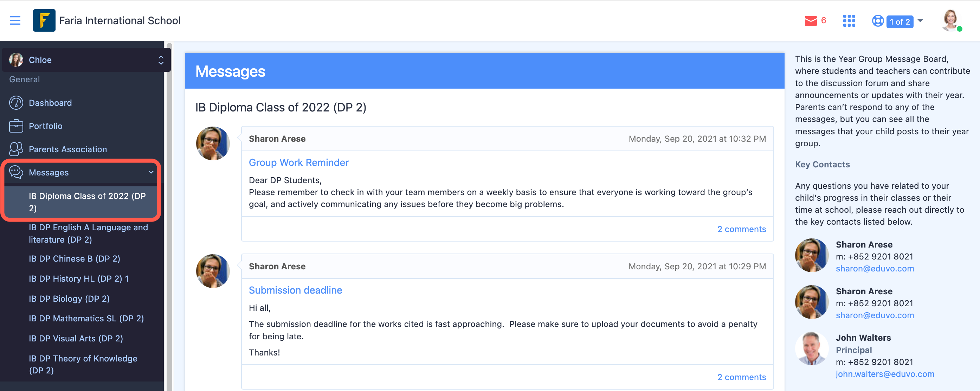This screenshot has width=980, height=391.
Task: Click the General sidebar section label
Action: click(24, 79)
